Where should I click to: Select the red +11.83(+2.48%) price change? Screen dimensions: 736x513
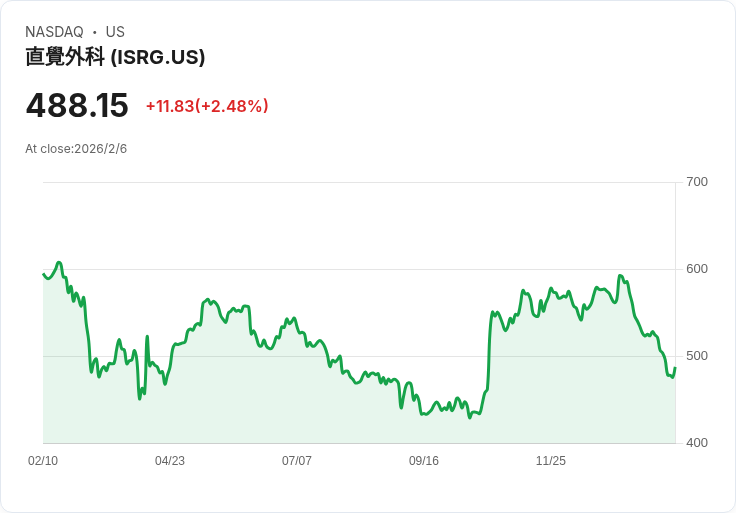207,106
